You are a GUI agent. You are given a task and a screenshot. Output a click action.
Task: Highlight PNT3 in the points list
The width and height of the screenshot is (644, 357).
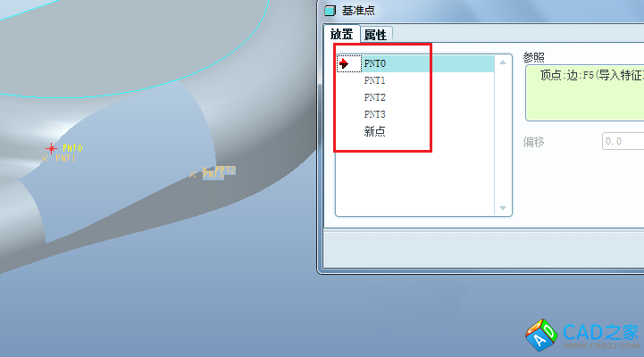click(375, 114)
